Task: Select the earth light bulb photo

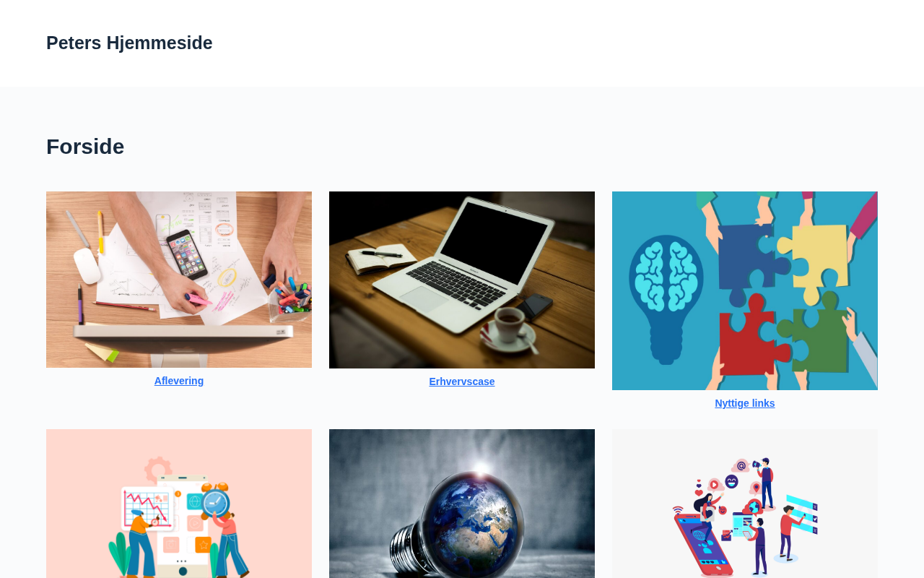Action: (462, 504)
